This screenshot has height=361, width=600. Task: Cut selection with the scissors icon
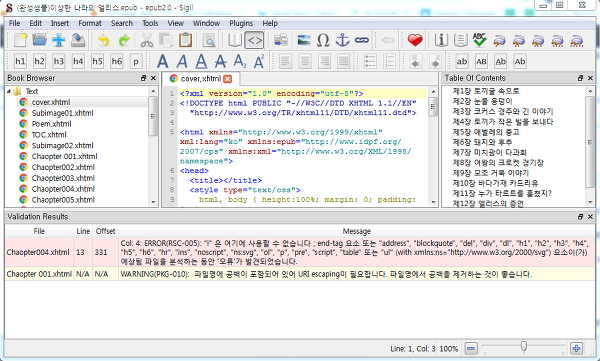point(147,40)
